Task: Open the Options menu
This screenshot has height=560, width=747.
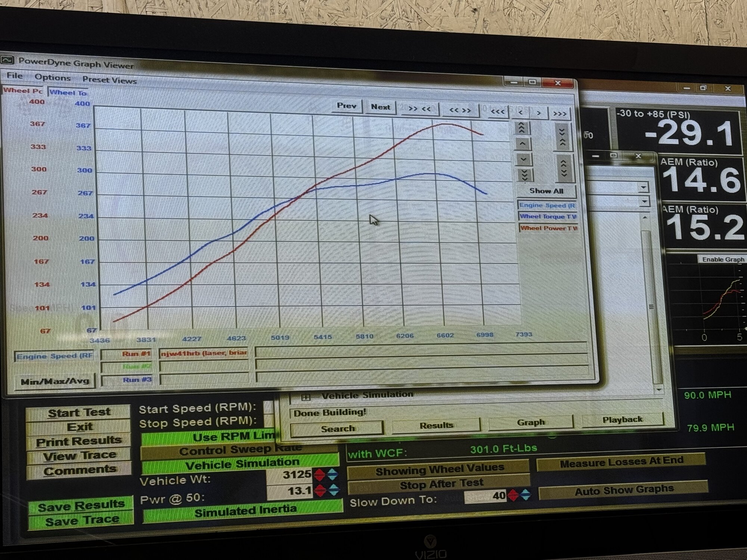Action: [x=53, y=77]
